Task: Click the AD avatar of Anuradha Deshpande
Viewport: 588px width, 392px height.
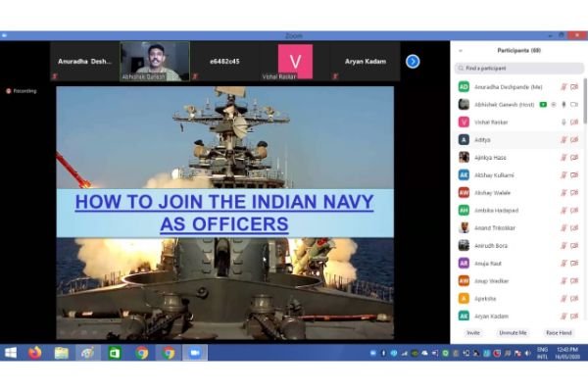Action: tap(464, 87)
